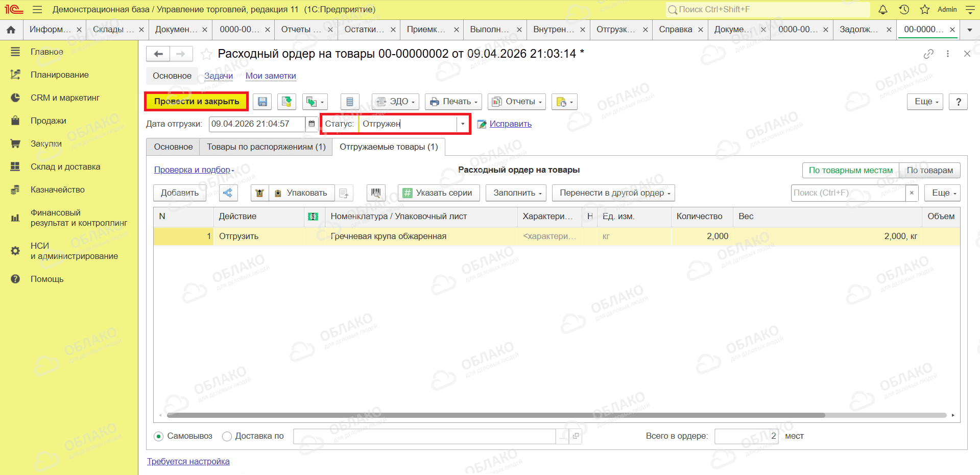
Task: Switch view to По товарным местам
Action: [851, 170]
